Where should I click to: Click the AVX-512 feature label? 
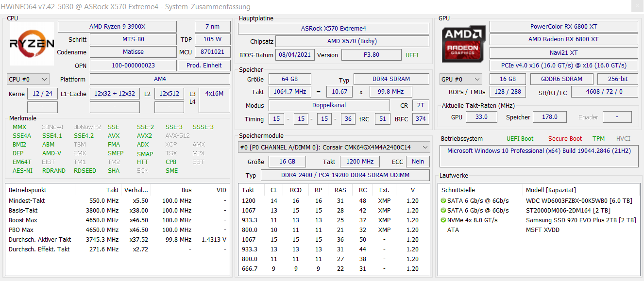pos(177,136)
